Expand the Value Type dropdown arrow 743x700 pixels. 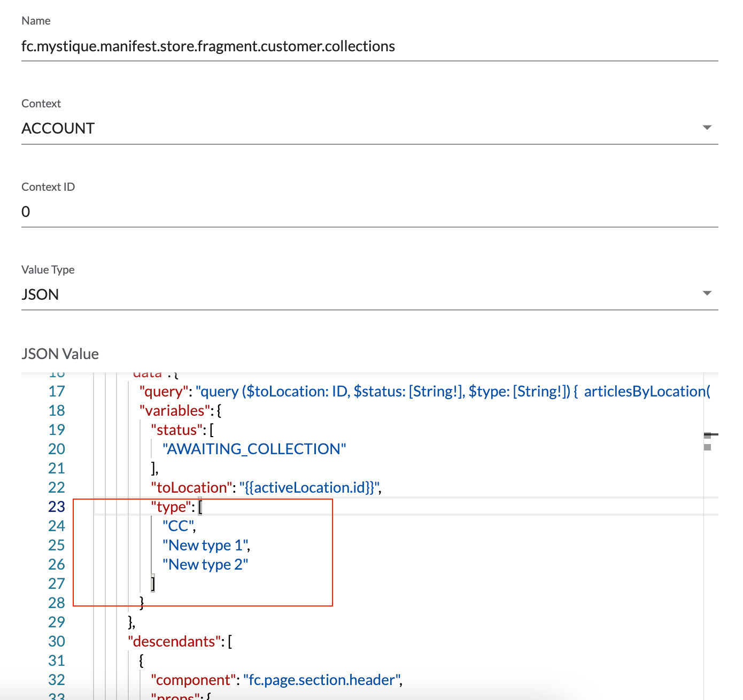click(x=707, y=293)
